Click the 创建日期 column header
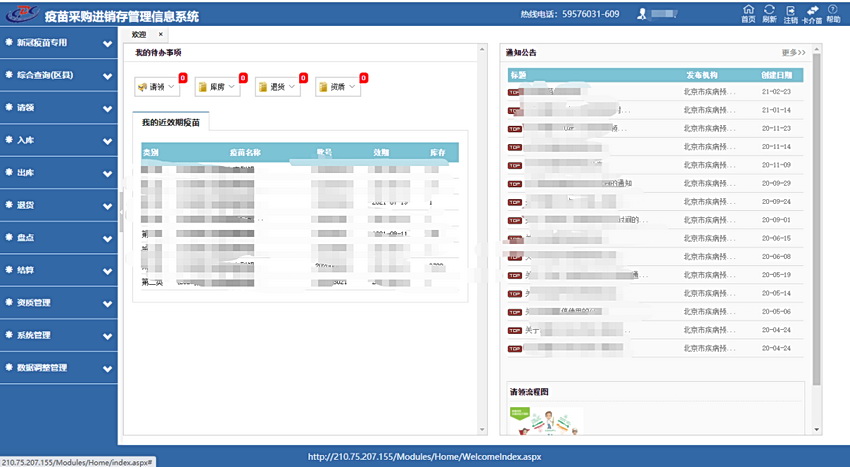The width and height of the screenshot is (850, 467). tap(776, 75)
